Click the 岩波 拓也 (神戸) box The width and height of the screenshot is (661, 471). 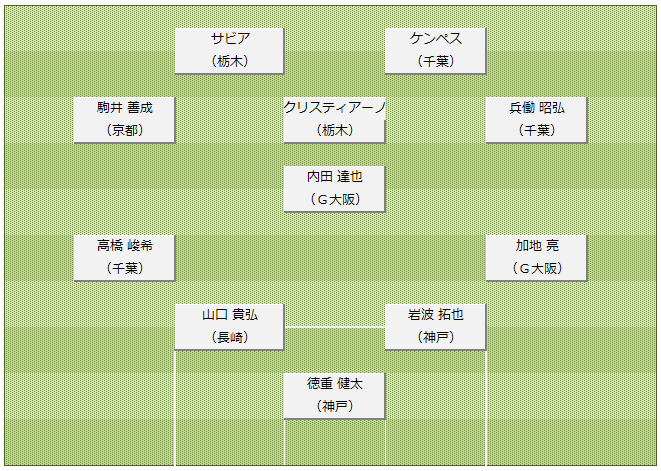pos(435,327)
